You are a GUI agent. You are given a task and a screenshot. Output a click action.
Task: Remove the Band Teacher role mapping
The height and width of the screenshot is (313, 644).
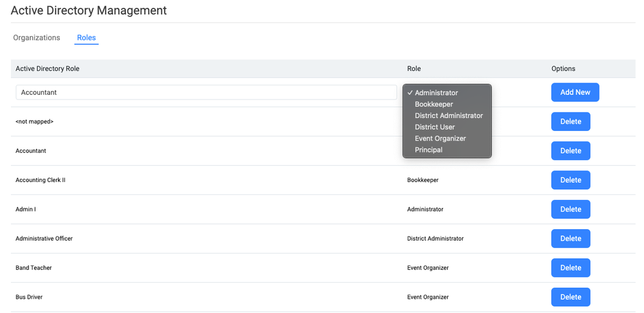(570, 268)
